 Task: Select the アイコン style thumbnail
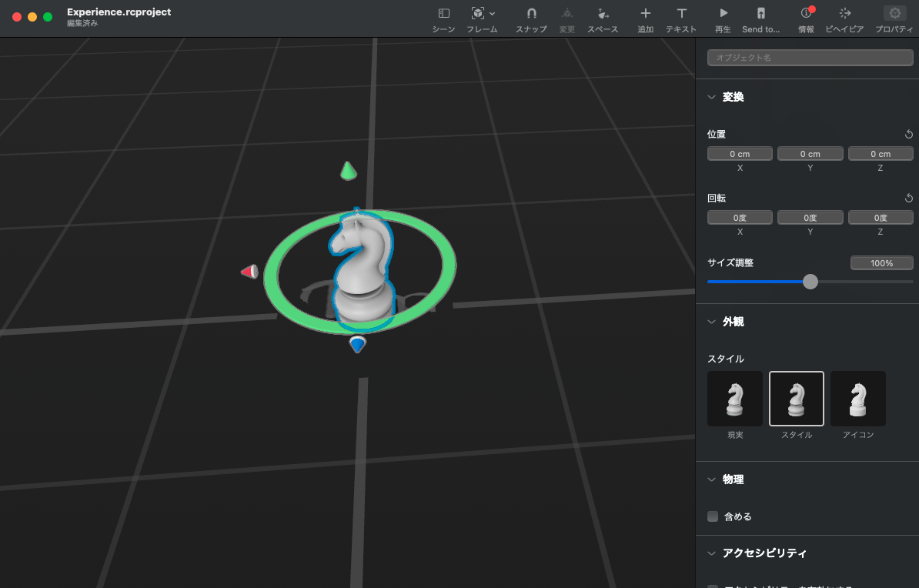click(x=858, y=399)
